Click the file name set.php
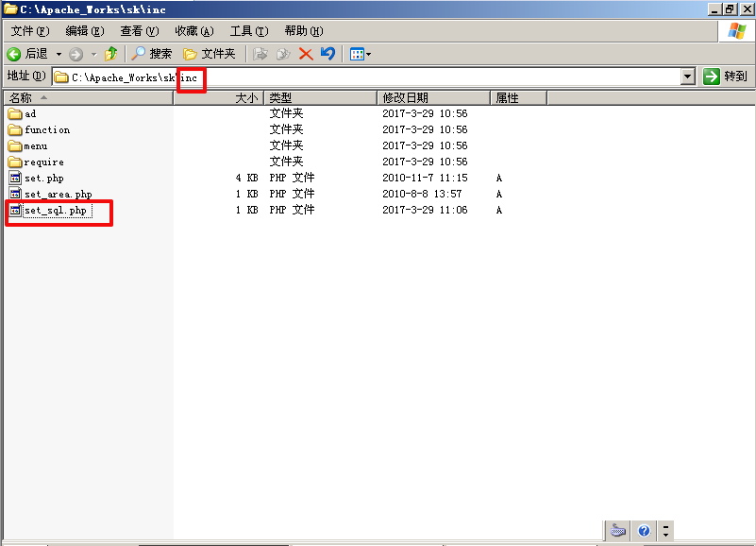The height and width of the screenshot is (546, 756). [x=44, y=179]
